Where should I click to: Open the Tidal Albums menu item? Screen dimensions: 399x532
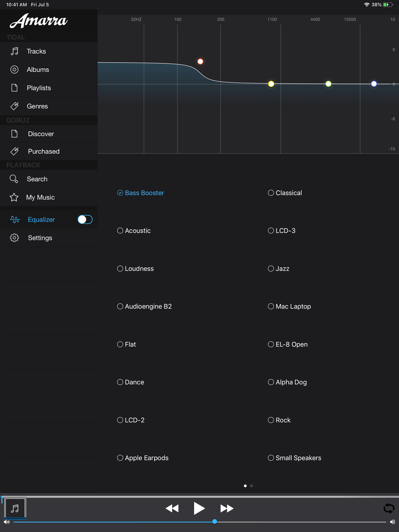point(38,70)
